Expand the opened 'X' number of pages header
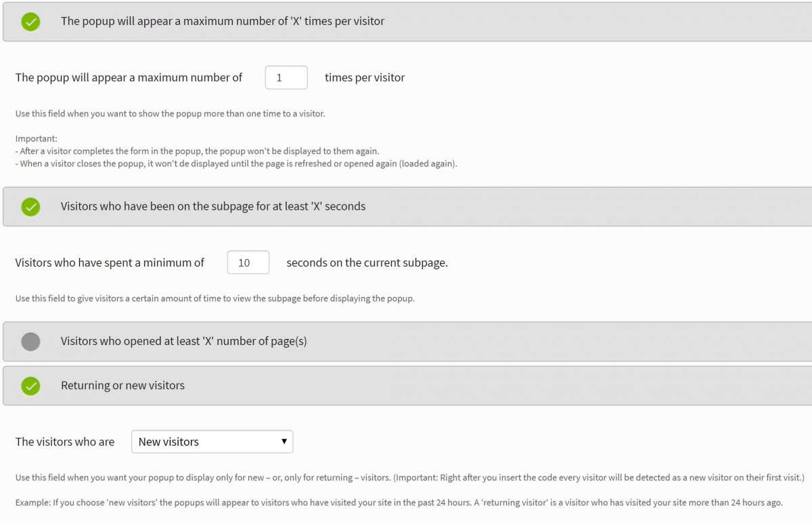This screenshot has width=812, height=523. click(x=183, y=341)
